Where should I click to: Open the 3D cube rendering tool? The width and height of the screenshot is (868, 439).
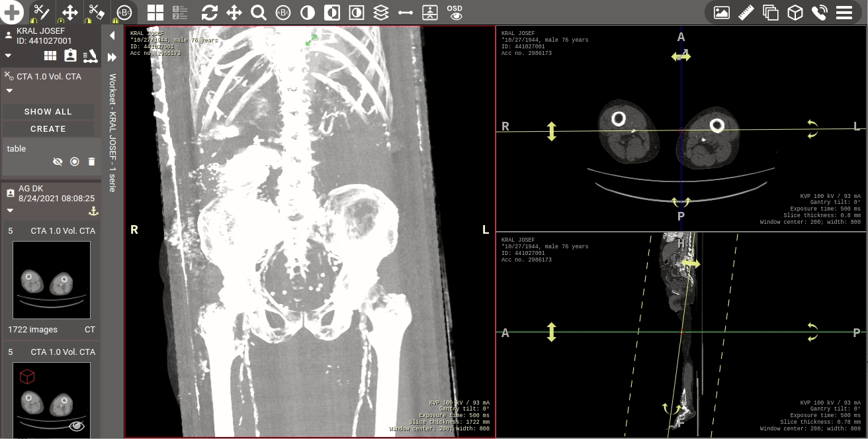(x=795, y=13)
